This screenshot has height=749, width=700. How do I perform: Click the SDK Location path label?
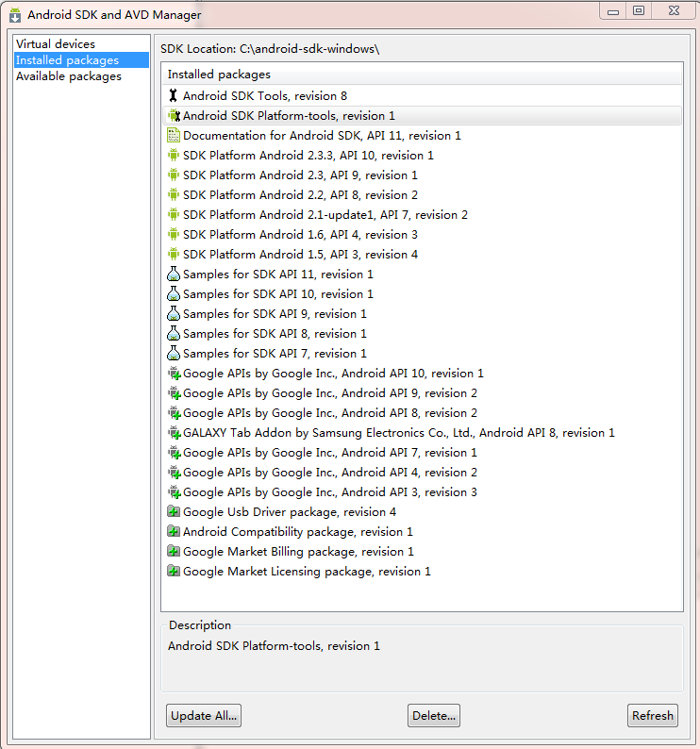tap(270, 49)
